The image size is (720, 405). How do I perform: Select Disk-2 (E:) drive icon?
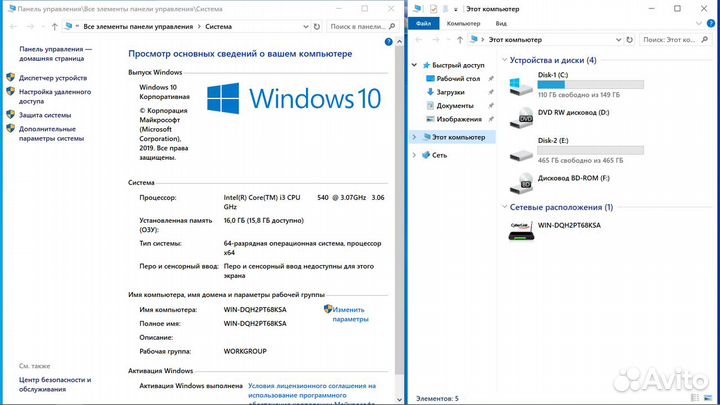(x=521, y=155)
